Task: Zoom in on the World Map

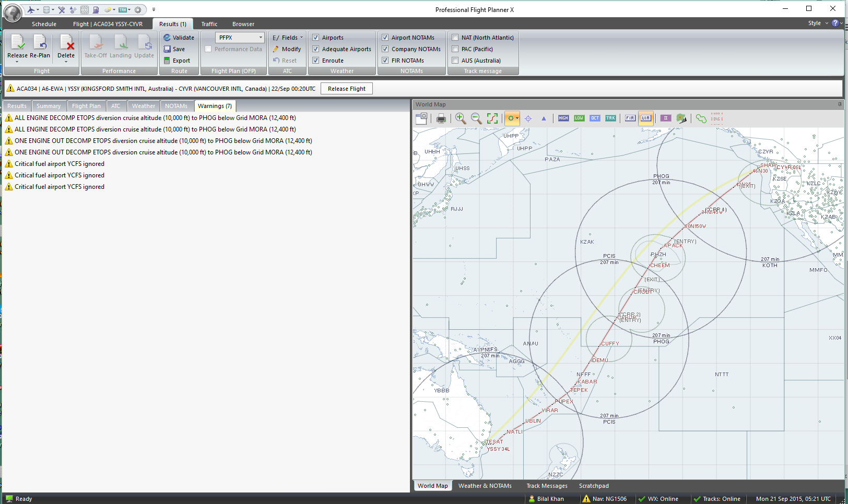Action: point(460,118)
